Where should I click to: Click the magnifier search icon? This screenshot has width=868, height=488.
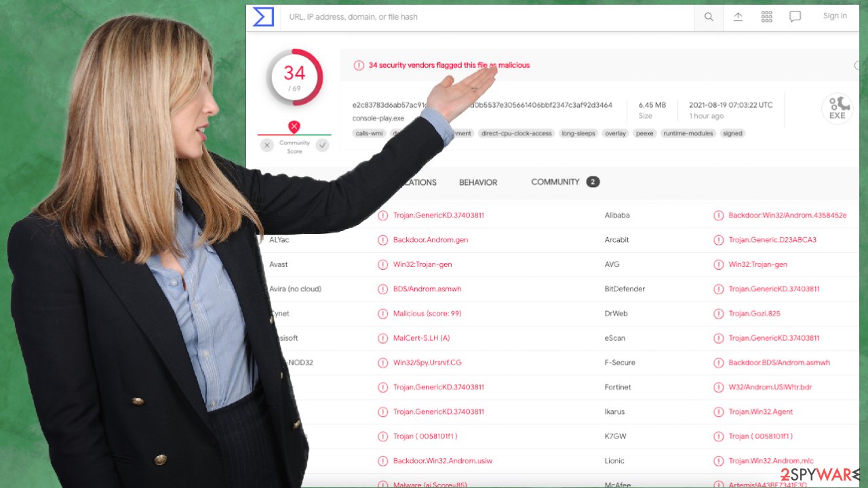click(709, 17)
